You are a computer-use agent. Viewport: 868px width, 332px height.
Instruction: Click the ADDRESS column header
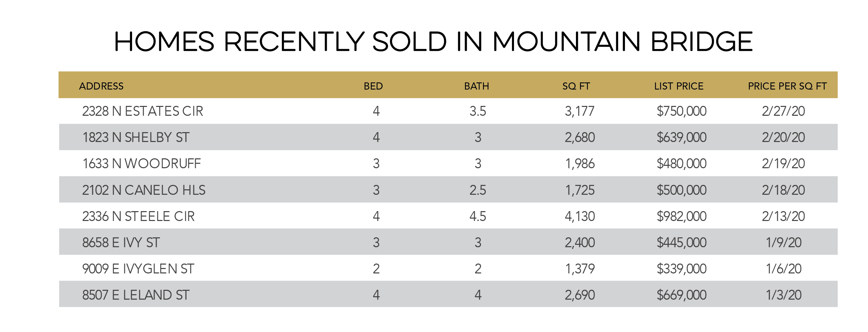click(101, 86)
